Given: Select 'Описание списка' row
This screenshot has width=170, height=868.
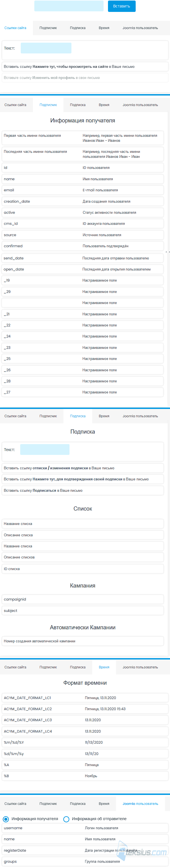Looking at the screenshot, I should click(83, 535).
